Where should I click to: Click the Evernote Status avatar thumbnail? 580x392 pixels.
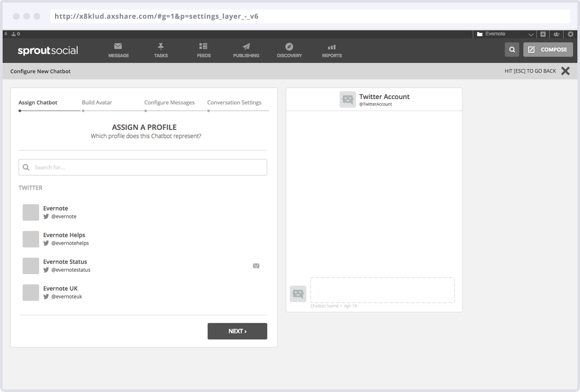point(31,266)
